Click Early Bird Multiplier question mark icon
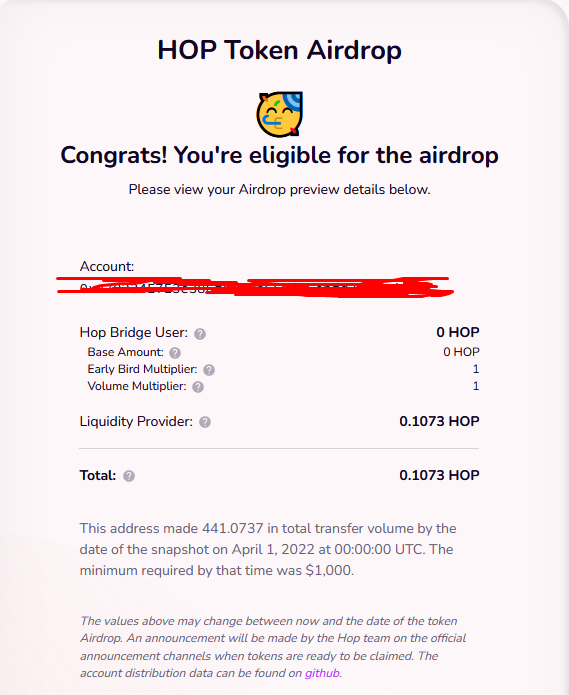 209,370
